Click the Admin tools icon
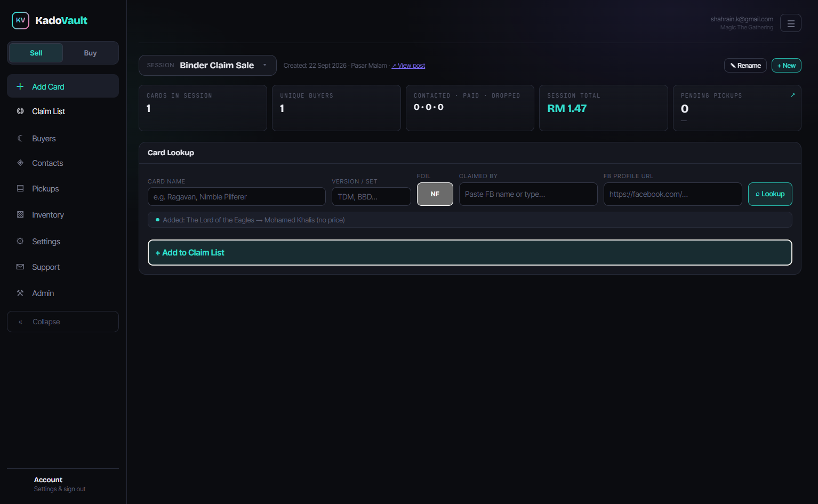This screenshot has height=504, width=818. pos(20,293)
